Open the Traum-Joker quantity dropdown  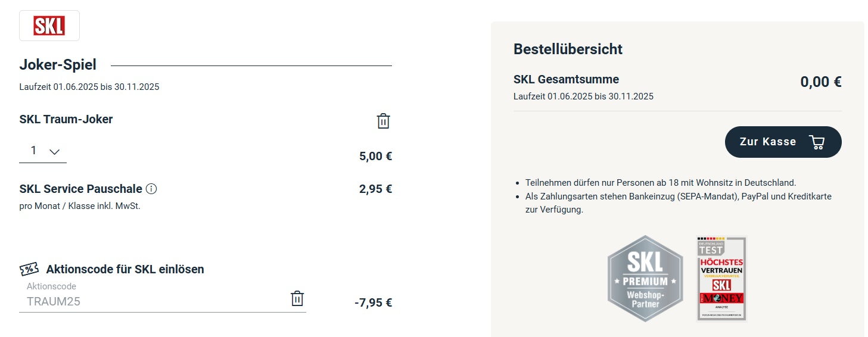(x=43, y=151)
